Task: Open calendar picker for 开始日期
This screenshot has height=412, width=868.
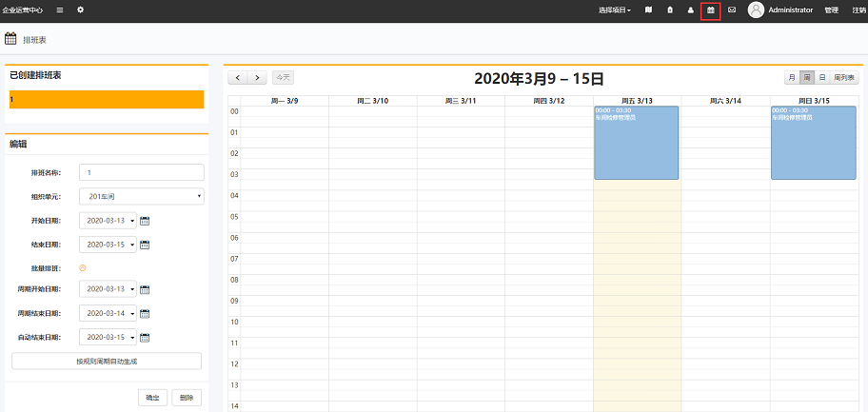Action: 146,221
